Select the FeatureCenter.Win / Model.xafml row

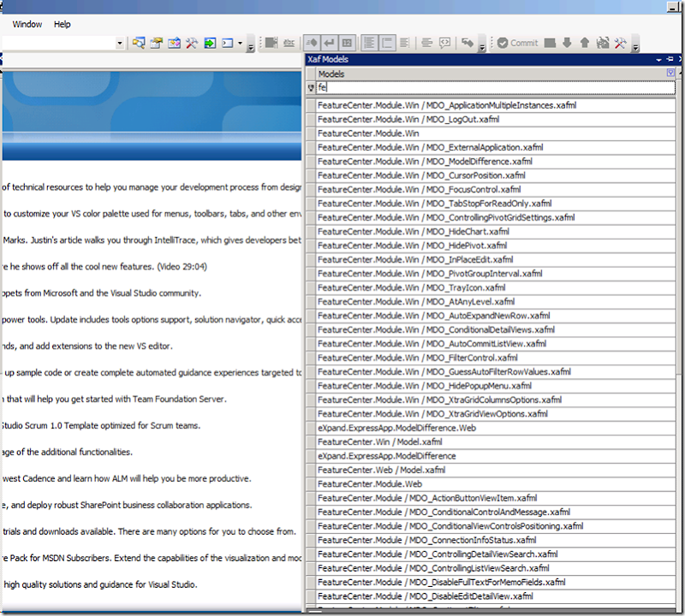click(x=496, y=441)
